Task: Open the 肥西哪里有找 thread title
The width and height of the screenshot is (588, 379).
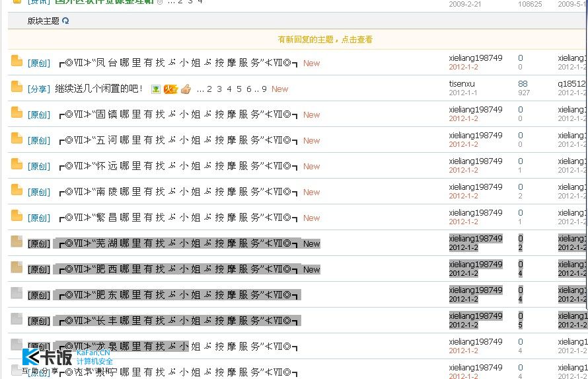Action: tap(178, 269)
